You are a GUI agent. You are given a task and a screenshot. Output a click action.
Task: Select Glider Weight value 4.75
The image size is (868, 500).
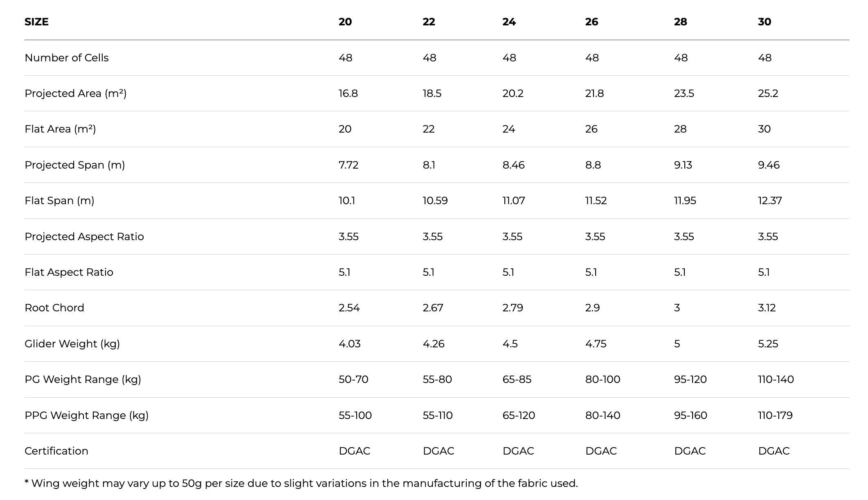pyautogui.click(x=596, y=344)
